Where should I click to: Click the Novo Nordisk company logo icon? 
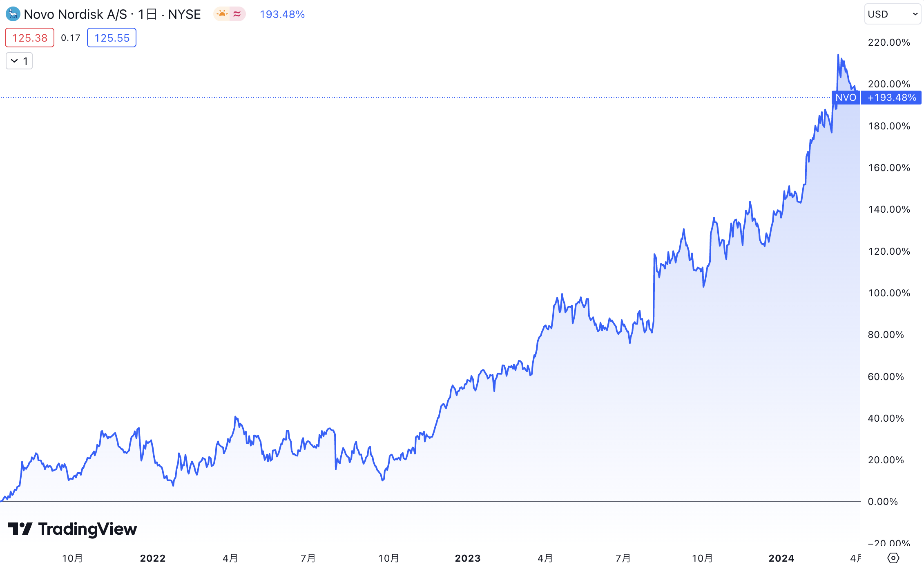(13, 14)
